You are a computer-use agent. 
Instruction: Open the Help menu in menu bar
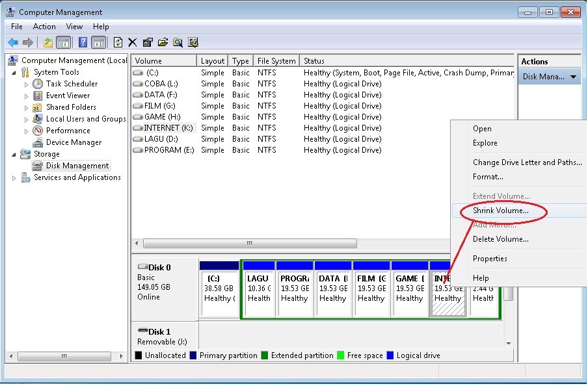tap(101, 27)
